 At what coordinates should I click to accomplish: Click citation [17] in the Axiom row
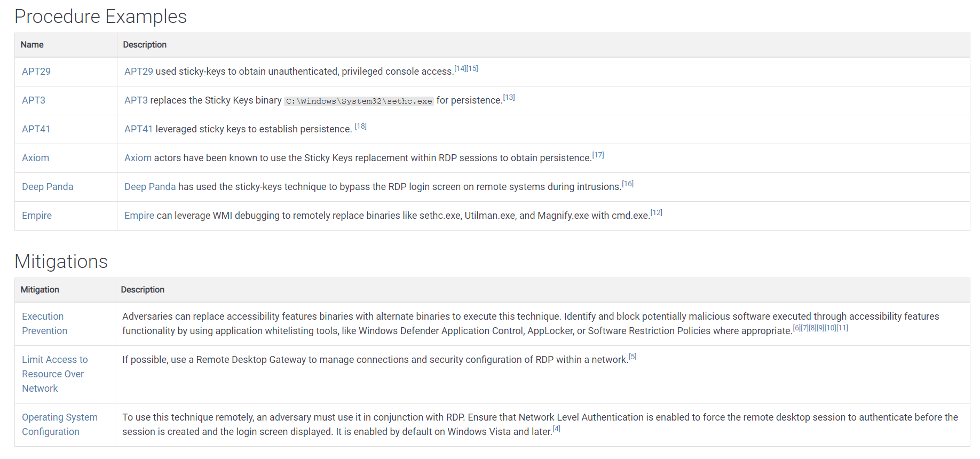[x=598, y=155]
